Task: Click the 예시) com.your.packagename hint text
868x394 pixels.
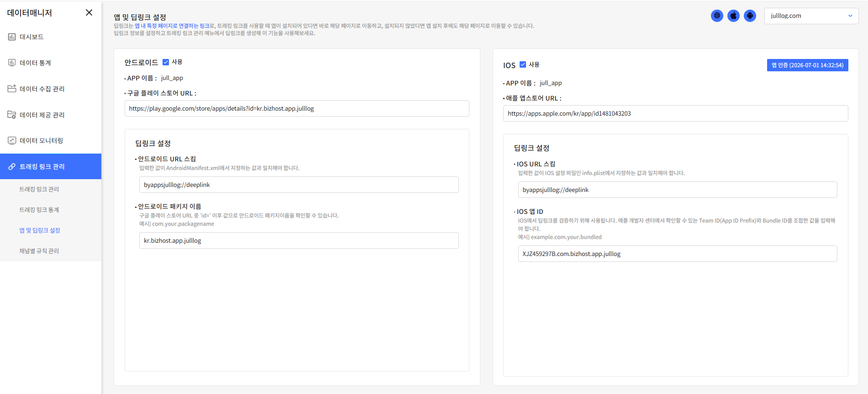Action: click(177, 224)
